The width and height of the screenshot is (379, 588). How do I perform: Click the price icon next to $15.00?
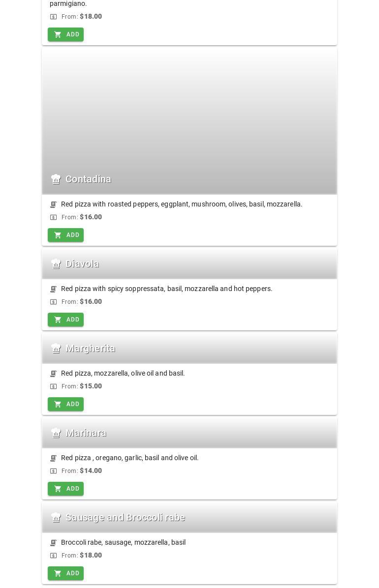[53, 386]
